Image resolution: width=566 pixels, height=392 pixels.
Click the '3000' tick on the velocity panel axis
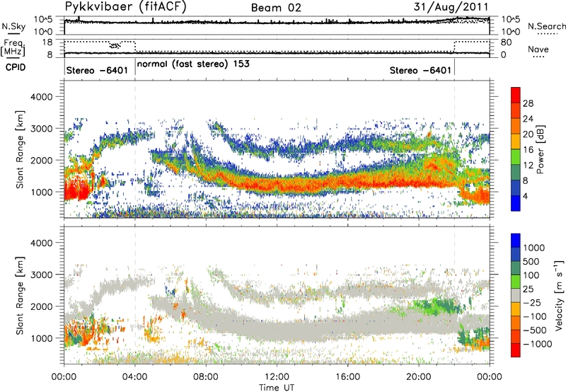click(41, 275)
